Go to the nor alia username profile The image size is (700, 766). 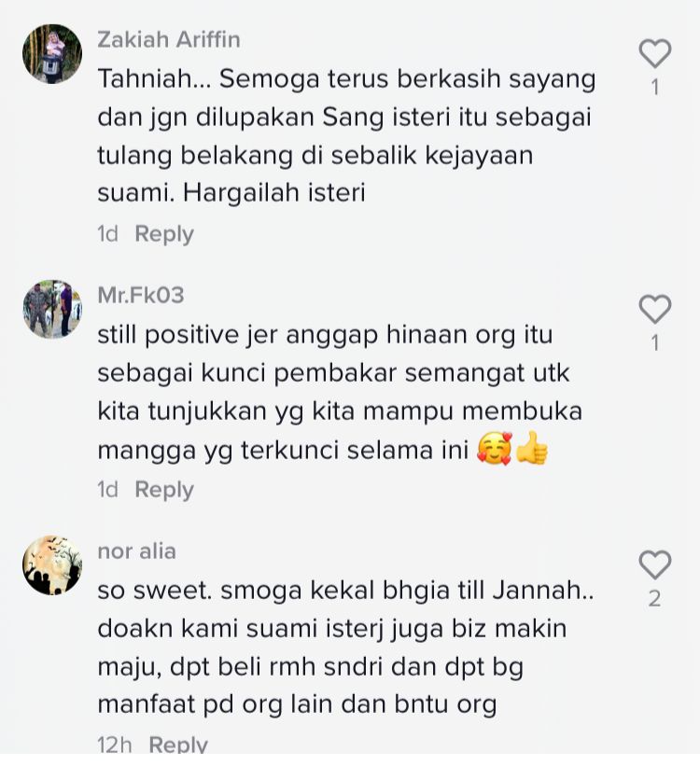coord(137,551)
